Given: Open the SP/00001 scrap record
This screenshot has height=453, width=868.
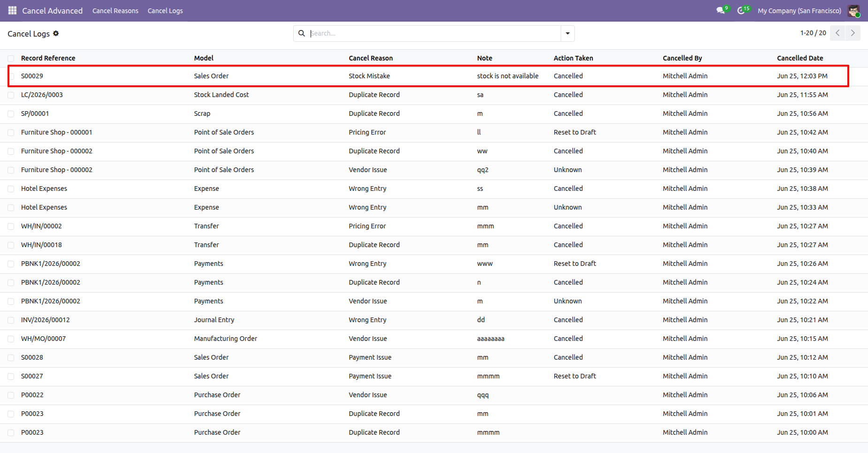Looking at the screenshot, I should point(35,113).
